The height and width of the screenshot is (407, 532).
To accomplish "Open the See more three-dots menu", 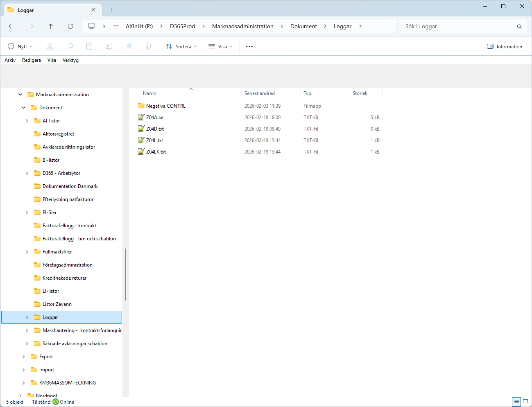I will coord(249,47).
